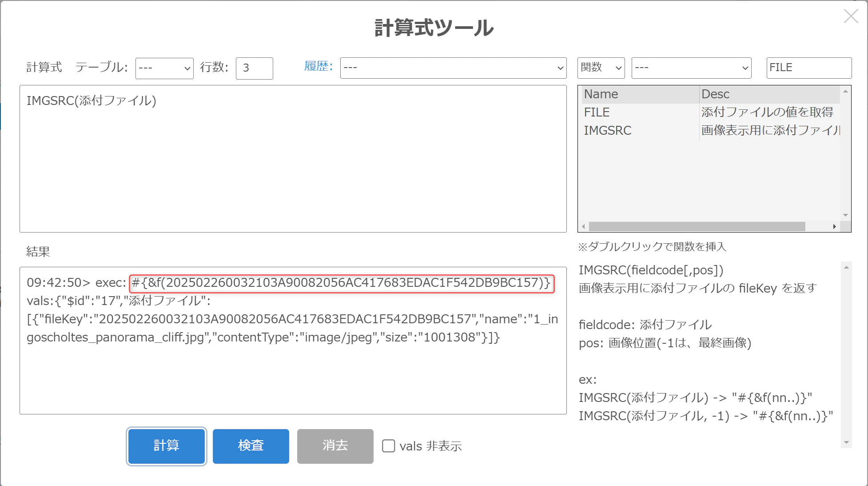Screen dimensions: 868x486
Task: Click the 履歴 link label
Action: coord(319,66)
